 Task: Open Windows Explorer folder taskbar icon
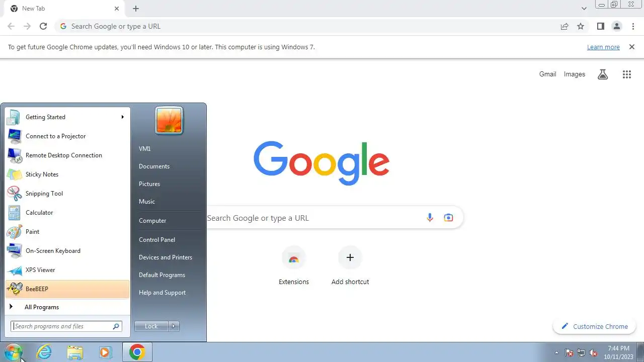[x=75, y=352]
